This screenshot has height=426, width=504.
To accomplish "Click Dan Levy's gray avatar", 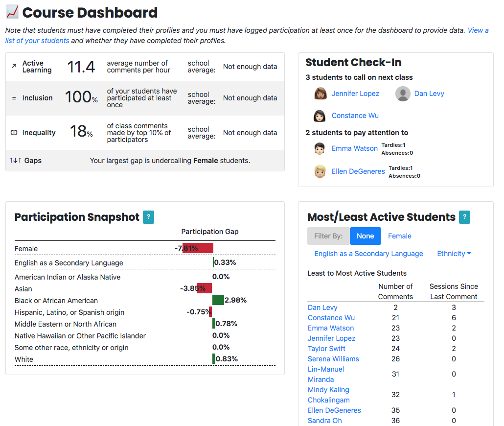I will click(x=403, y=94).
